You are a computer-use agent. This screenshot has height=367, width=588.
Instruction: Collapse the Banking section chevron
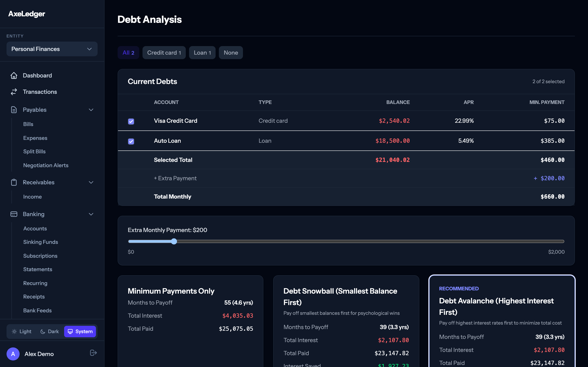(91, 214)
